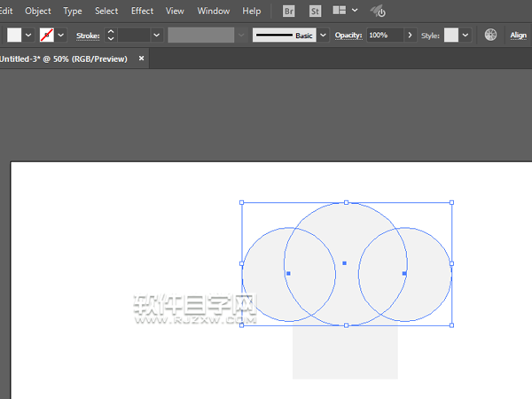532x399 pixels.
Task: Open the arrange documents layout icon
Action: point(340,12)
